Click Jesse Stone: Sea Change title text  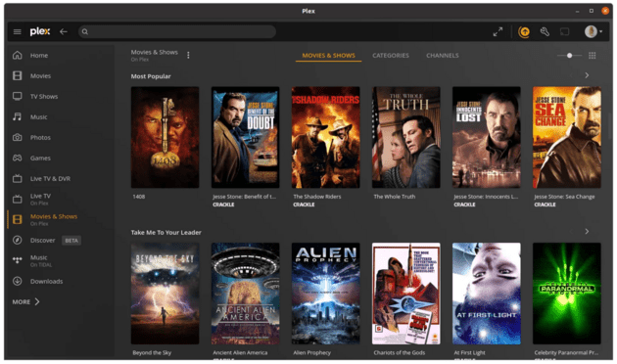click(564, 197)
